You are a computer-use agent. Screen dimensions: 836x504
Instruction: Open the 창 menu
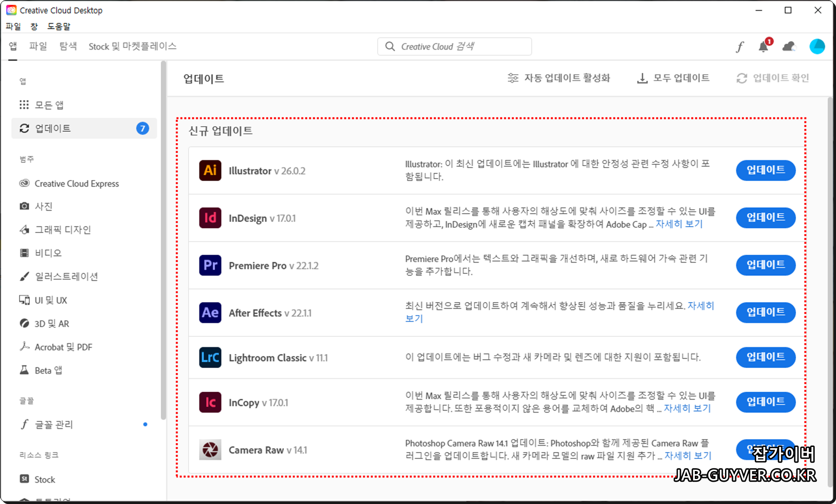pos(34,26)
